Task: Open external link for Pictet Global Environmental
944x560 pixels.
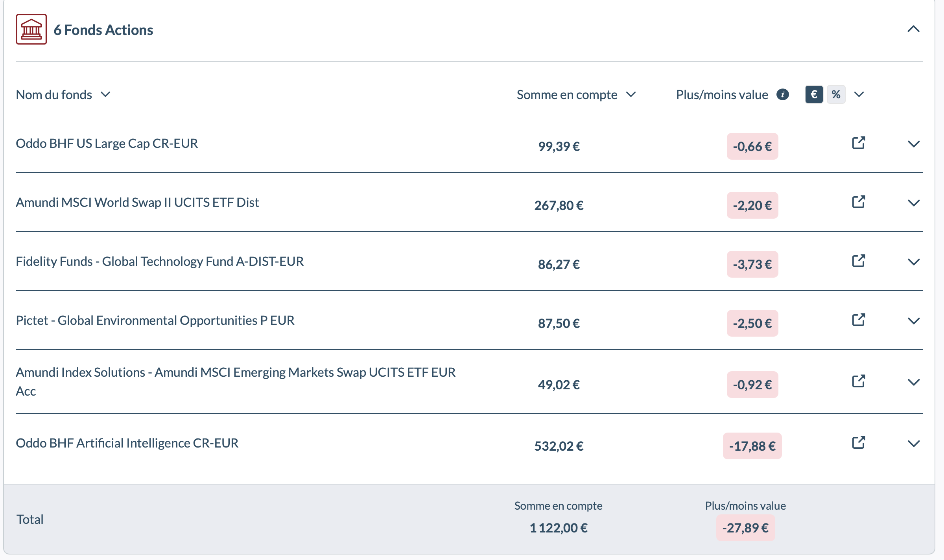Action: click(858, 320)
